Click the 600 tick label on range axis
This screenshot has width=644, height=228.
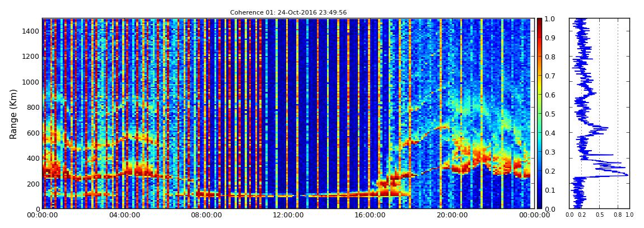click(x=32, y=133)
